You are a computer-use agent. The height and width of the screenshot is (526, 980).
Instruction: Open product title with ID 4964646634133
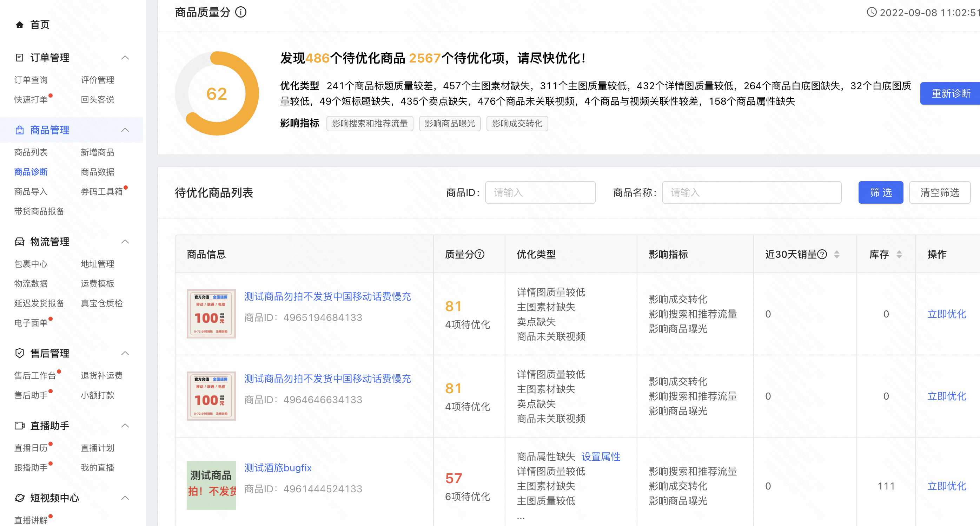(x=327, y=379)
